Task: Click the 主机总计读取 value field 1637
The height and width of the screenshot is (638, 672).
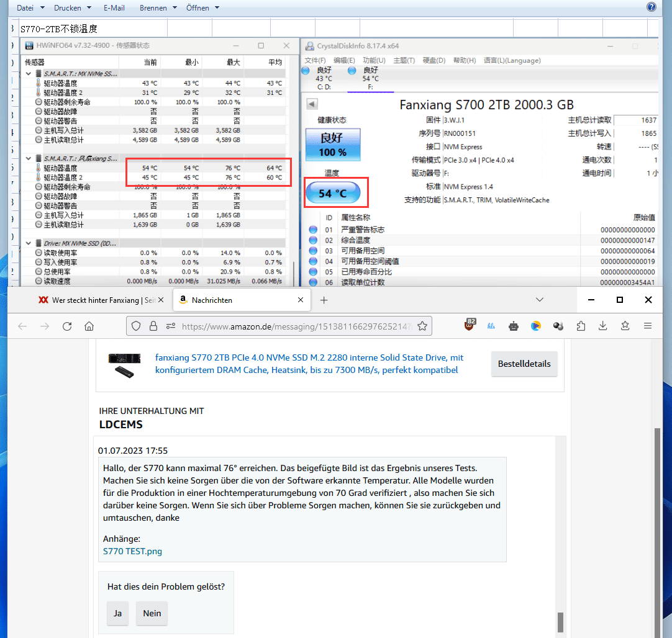Action: (636, 120)
